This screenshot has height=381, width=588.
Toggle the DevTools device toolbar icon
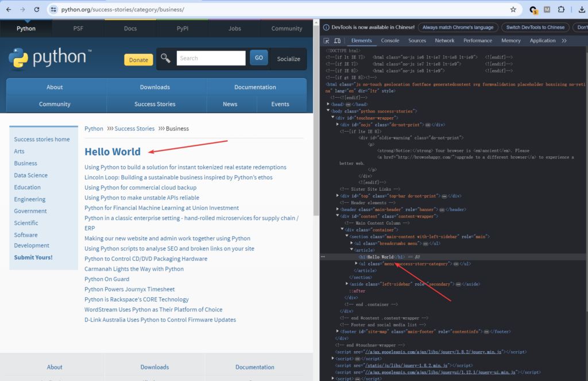337,41
